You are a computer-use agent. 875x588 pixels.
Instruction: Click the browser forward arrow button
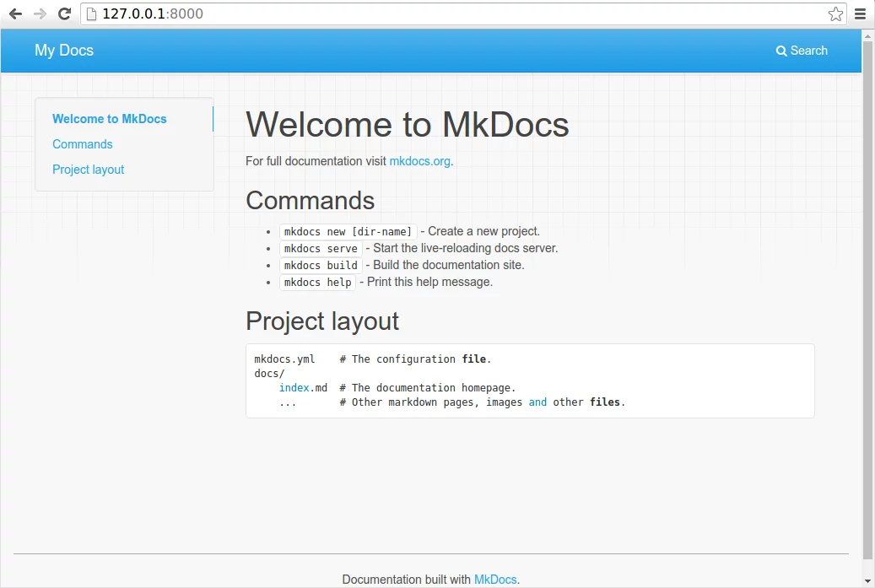[x=40, y=13]
